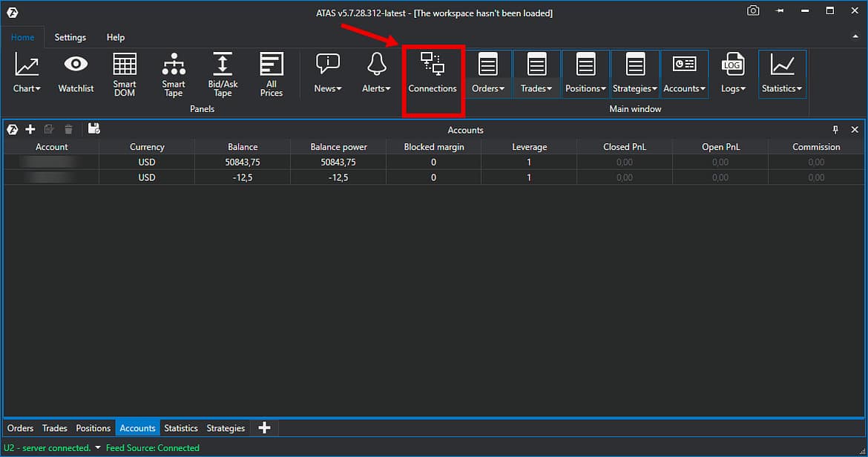Toggle the always-on-top pin in the title bar
Image resolution: width=868 pixels, height=457 pixels.
click(x=780, y=11)
